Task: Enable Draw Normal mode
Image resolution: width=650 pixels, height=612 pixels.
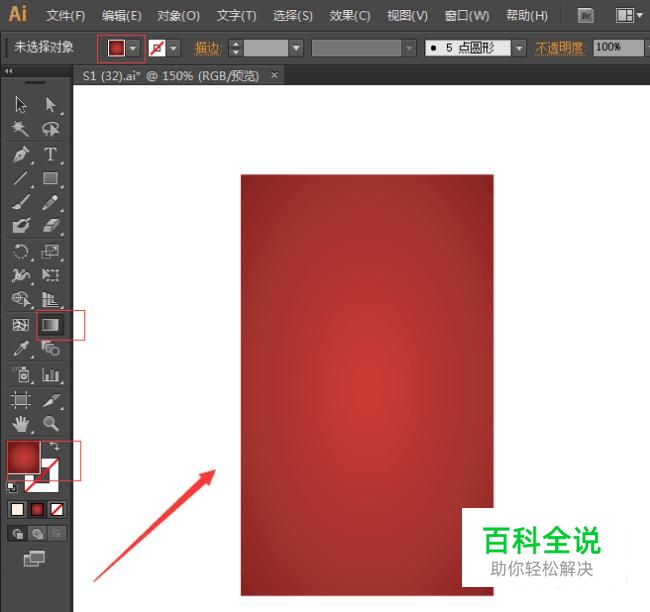Action: coord(17,534)
